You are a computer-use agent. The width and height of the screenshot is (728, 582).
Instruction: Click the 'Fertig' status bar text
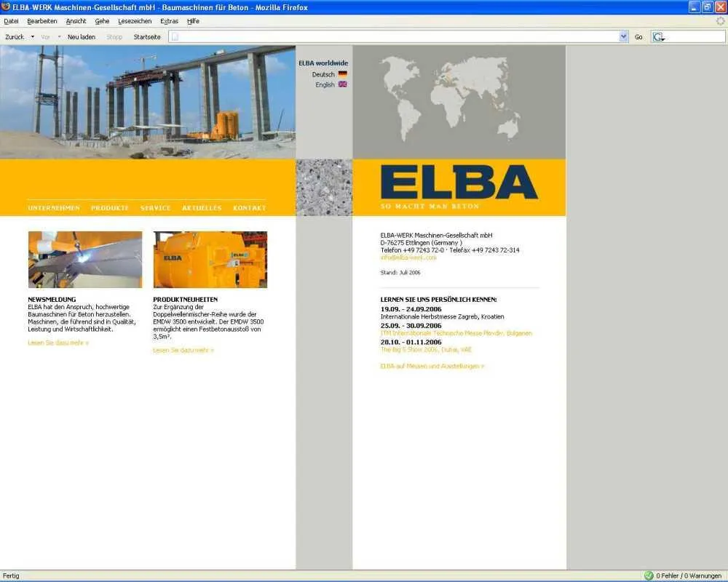(x=11, y=575)
